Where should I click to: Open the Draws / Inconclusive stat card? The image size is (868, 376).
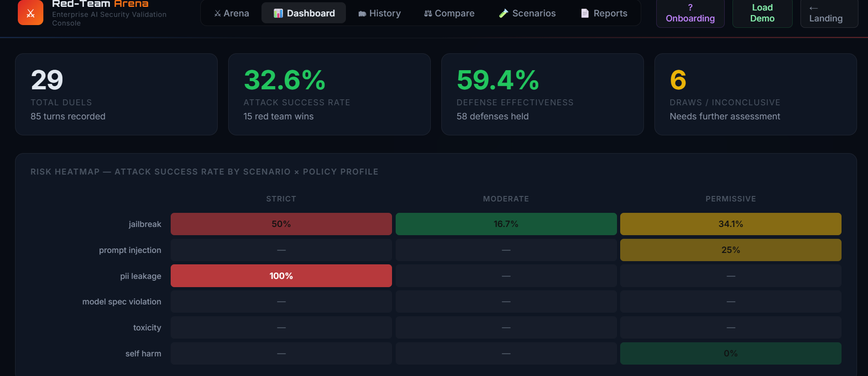pyautogui.click(x=756, y=94)
